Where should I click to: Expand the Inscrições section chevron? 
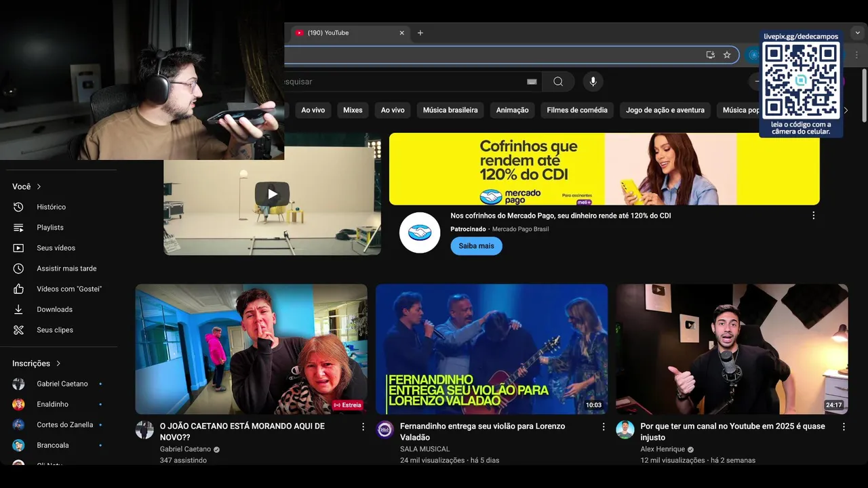pyautogui.click(x=58, y=363)
